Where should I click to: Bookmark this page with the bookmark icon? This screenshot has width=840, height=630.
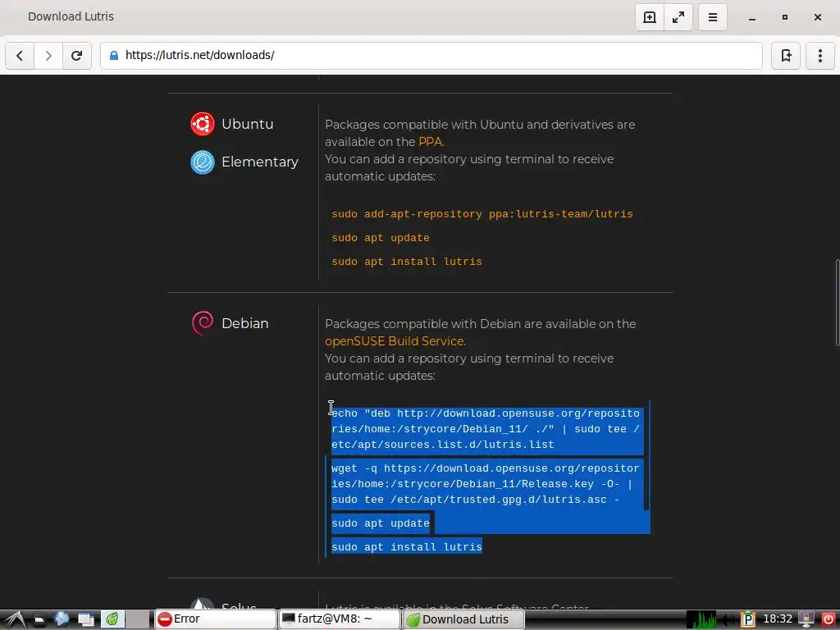786,56
